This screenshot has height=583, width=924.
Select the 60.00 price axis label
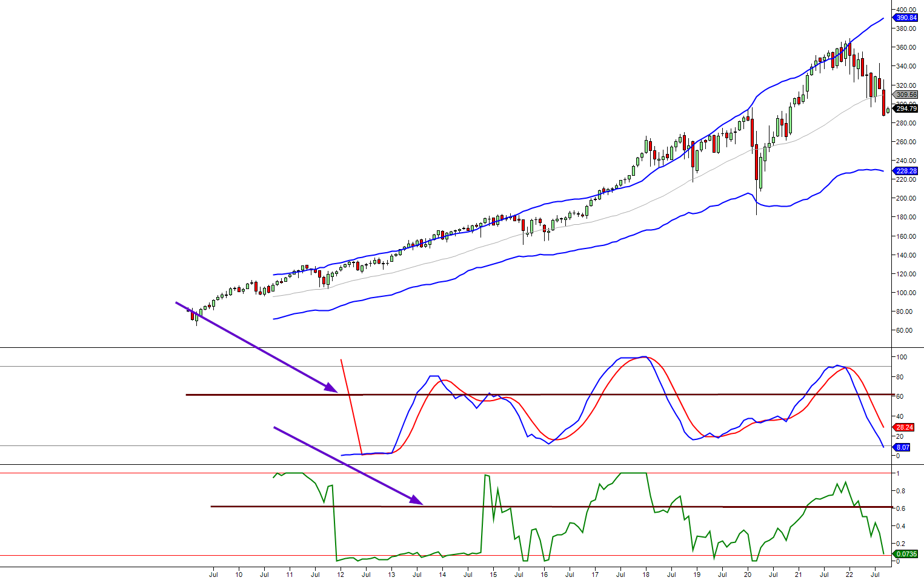pos(904,330)
